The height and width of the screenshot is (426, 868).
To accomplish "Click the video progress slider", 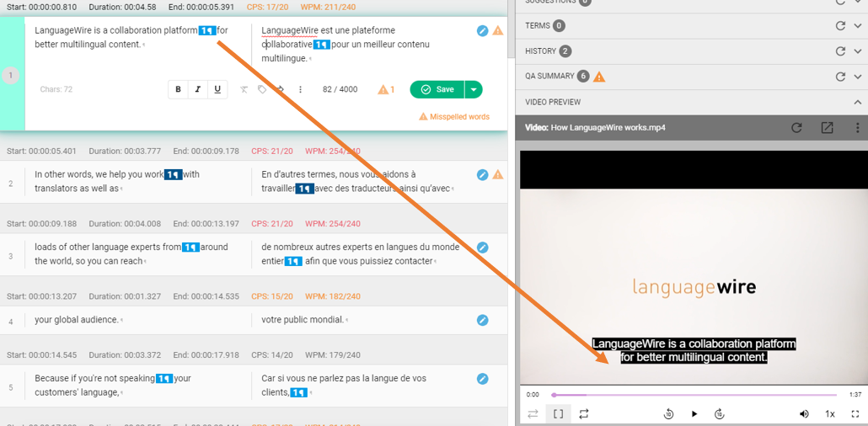I will [694, 395].
